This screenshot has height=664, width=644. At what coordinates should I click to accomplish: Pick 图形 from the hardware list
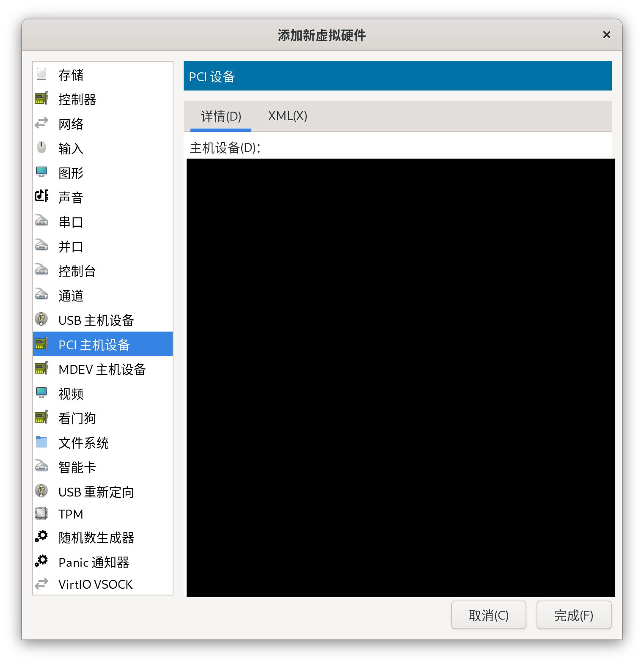(x=103, y=173)
